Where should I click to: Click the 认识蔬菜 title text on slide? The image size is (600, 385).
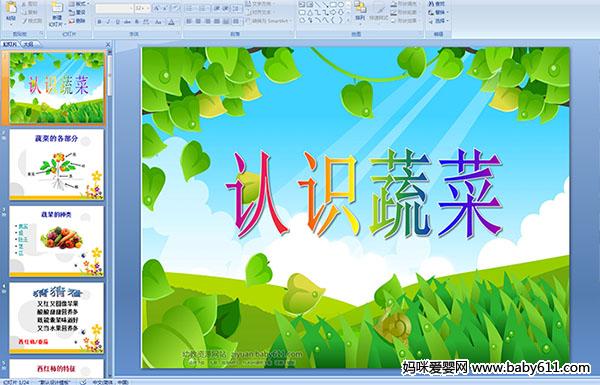[364, 193]
